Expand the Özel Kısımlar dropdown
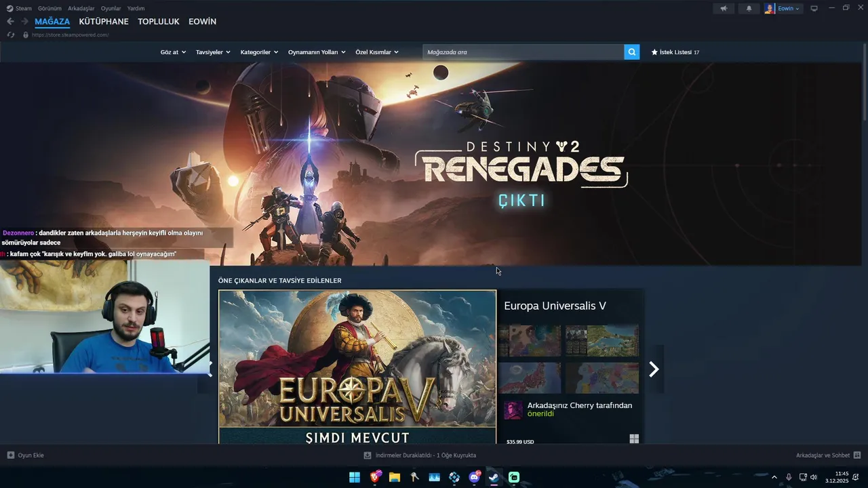This screenshot has width=868, height=488. tap(377, 52)
